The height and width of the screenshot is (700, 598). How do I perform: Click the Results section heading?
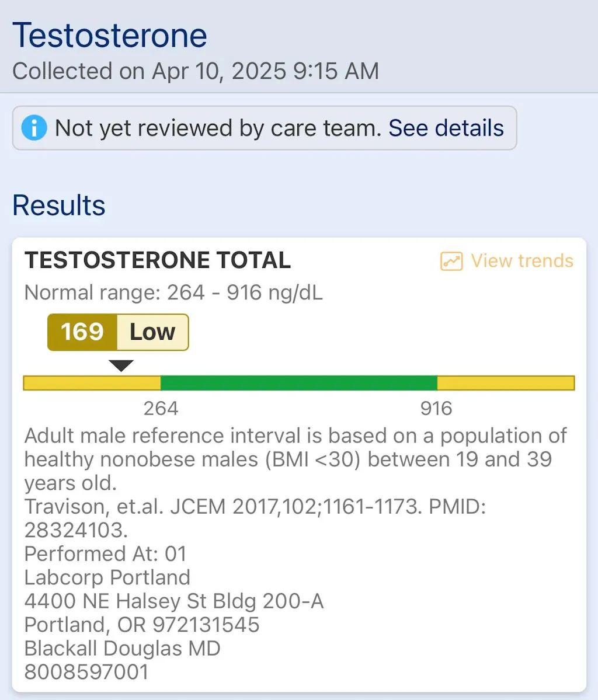point(59,206)
